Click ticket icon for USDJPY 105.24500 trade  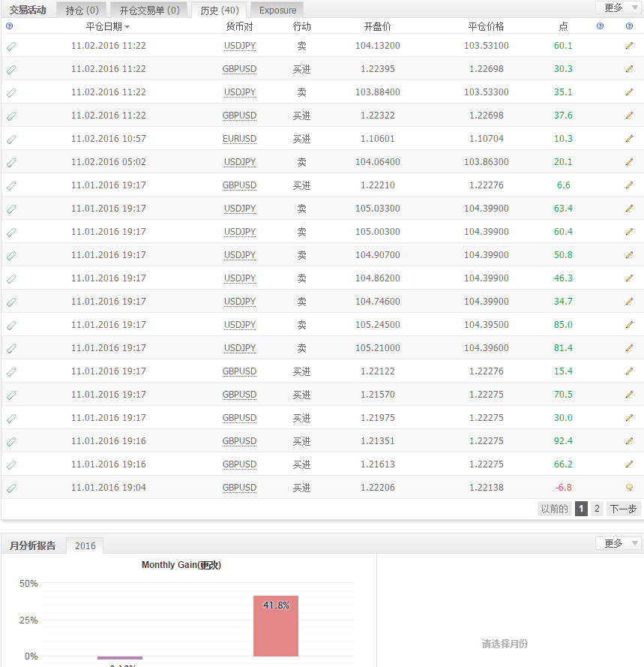(11, 325)
